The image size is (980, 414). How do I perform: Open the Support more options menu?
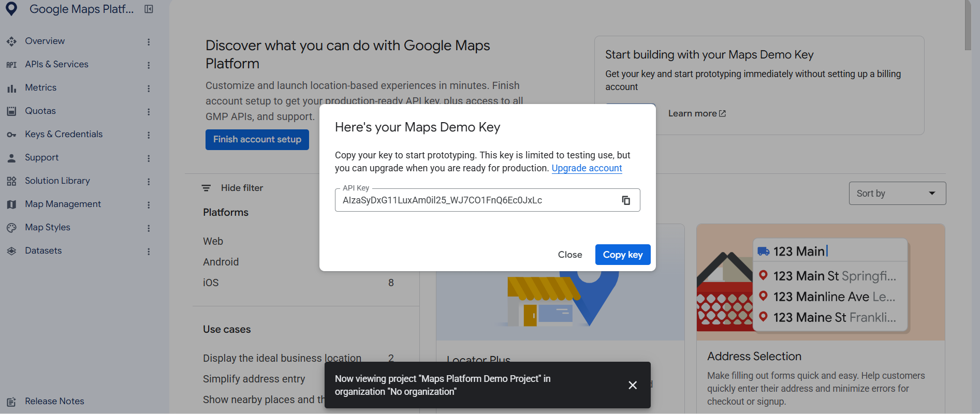149,158
